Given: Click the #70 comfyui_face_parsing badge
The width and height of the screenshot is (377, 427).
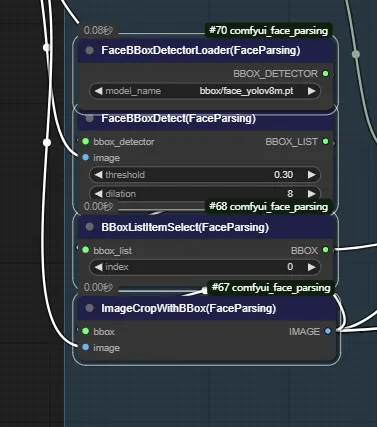Looking at the screenshot, I should 268,31.
